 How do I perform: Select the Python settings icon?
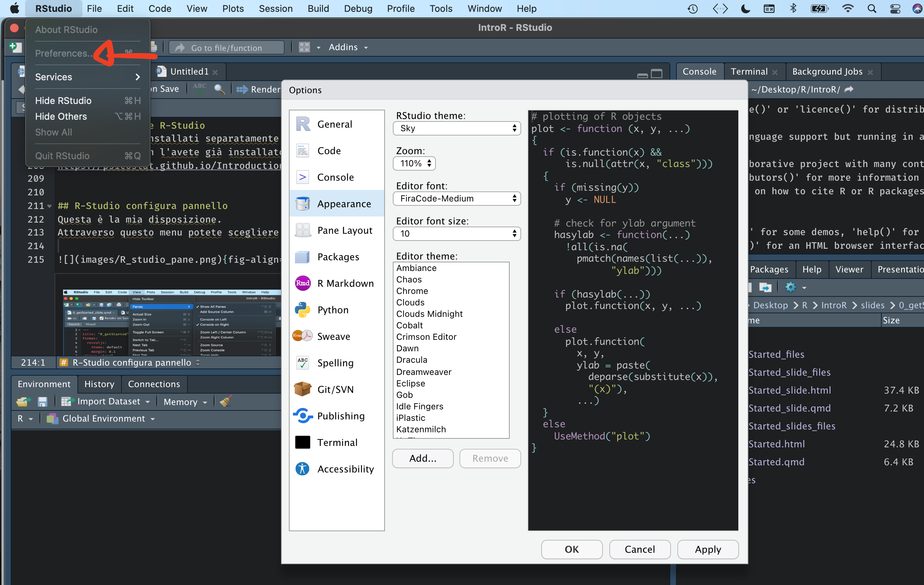[x=303, y=310]
